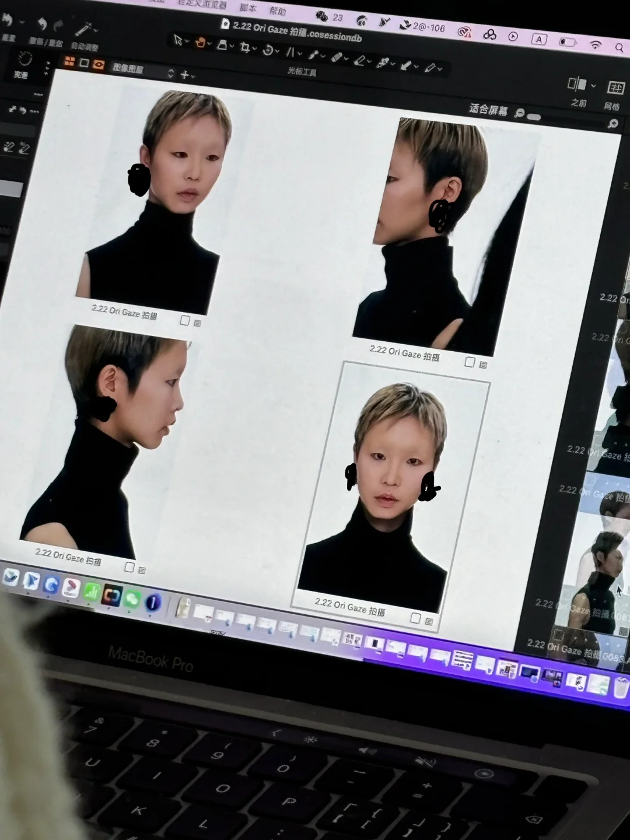This screenshot has width=630, height=840.
Task: Open the Wi-Fi menu bar status
Action: [x=595, y=45]
